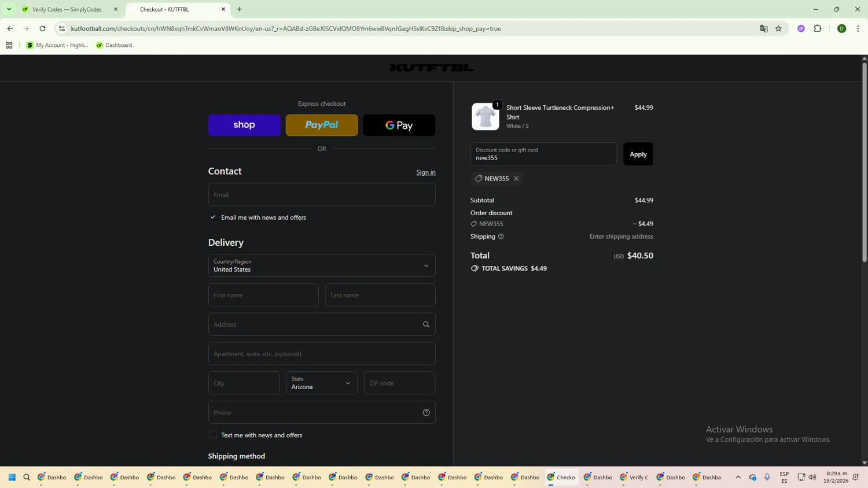Open the Country/Region dropdown
This screenshot has width=868, height=488.
click(322, 265)
